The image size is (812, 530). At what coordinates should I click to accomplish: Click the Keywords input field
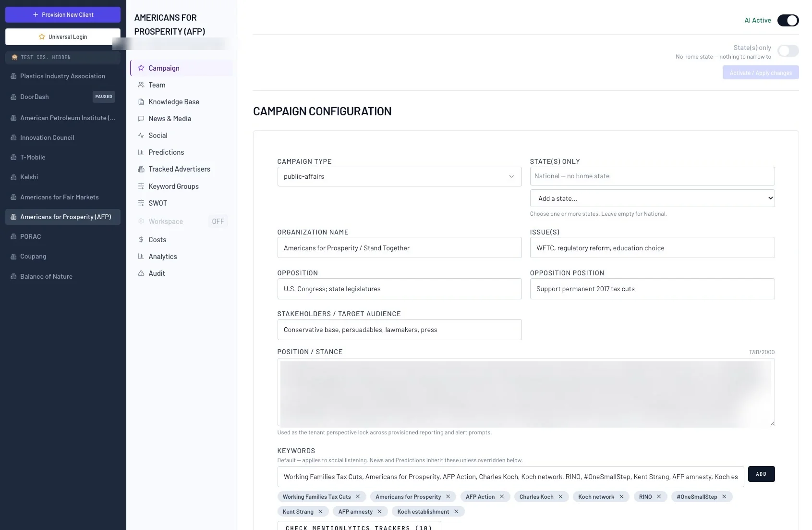point(510,477)
